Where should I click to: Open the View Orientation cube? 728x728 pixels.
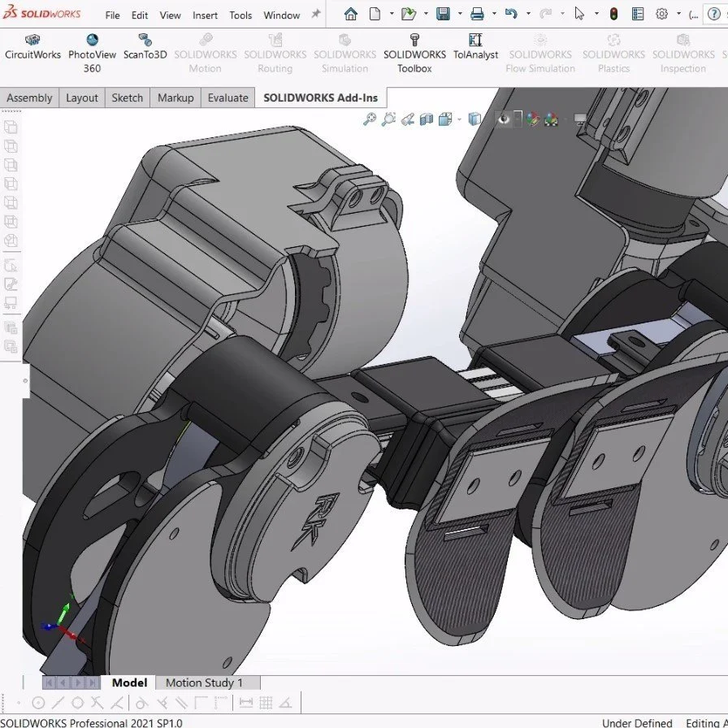[x=445, y=119]
